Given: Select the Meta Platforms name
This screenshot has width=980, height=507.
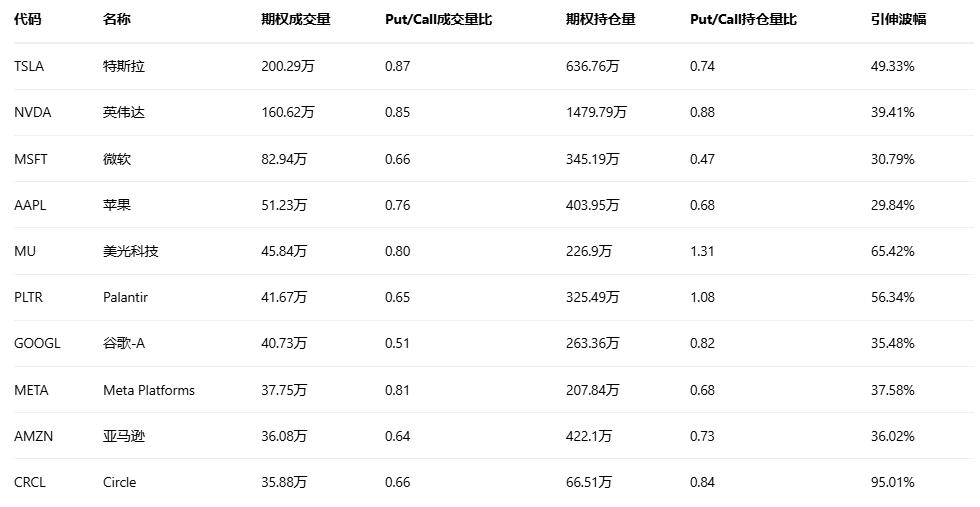Looking at the screenshot, I should (x=148, y=390).
